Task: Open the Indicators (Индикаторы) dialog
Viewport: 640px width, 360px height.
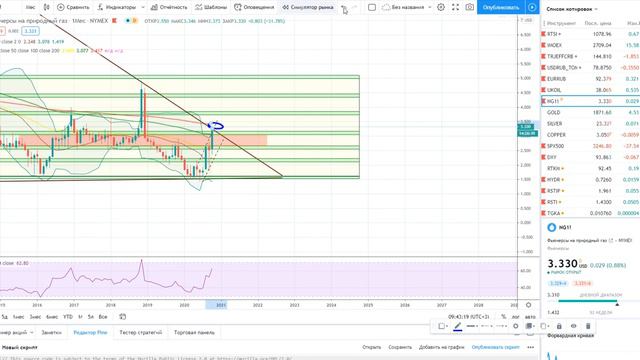Action: point(116,7)
